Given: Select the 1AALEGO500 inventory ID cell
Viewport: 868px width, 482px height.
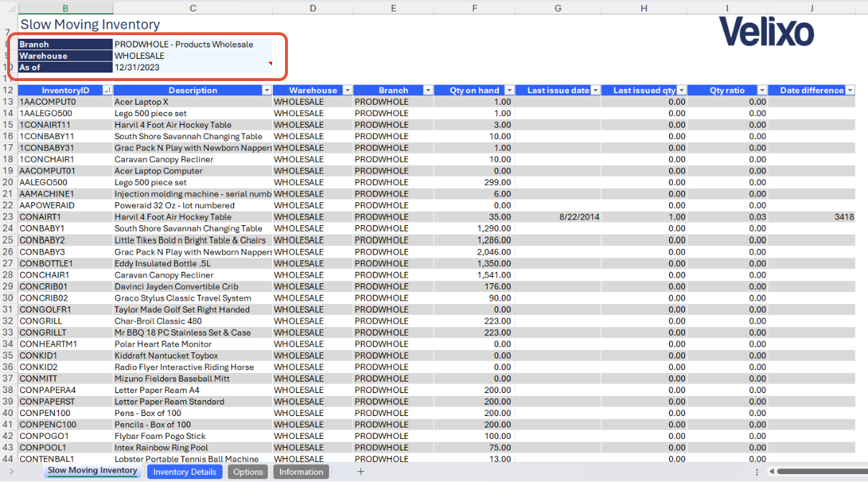Looking at the screenshot, I should pyautogui.click(x=65, y=113).
